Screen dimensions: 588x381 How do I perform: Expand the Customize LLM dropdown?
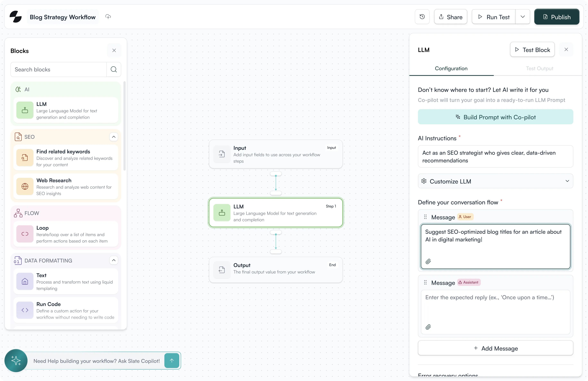(x=495, y=181)
